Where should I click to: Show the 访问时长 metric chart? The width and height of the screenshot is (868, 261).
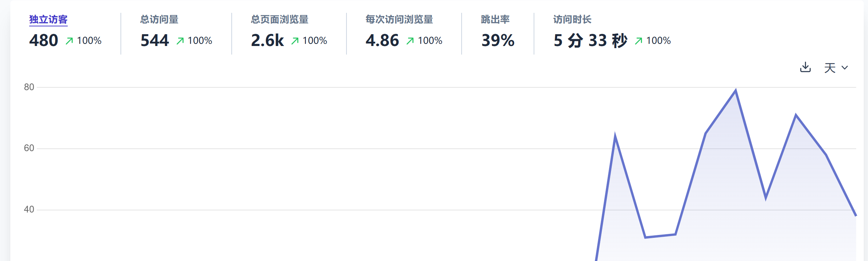pyautogui.click(x=572, y=20)
